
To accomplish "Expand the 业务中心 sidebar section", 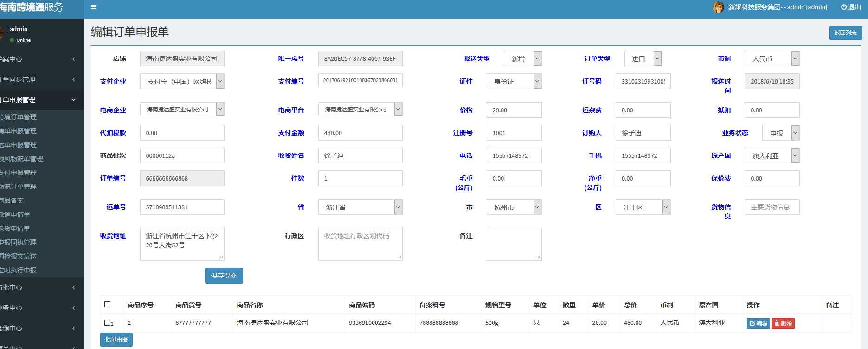I will [42, 308].
